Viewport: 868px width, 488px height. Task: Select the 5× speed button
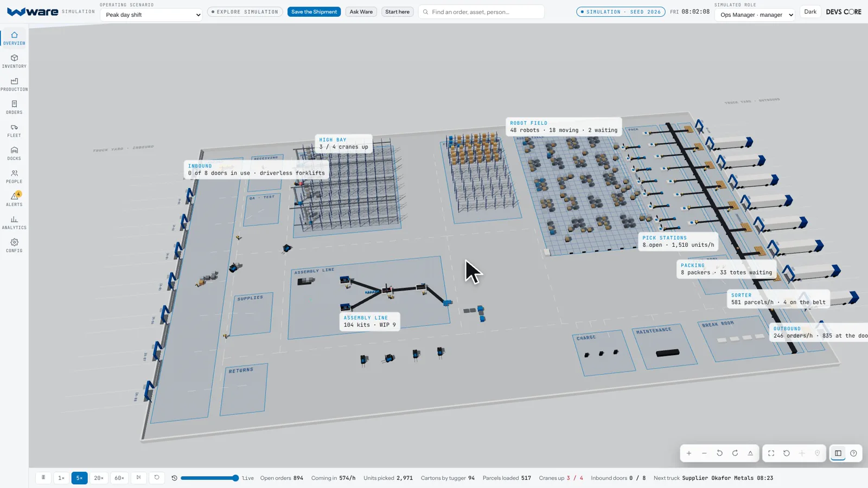coord(79,478)
